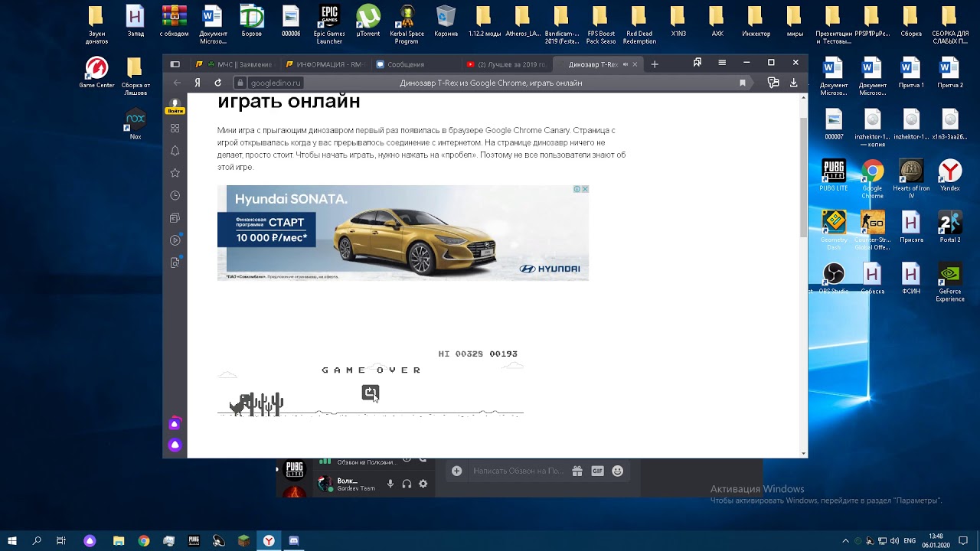Open Kerbal Space Program desktop icon
980x551 pixels.
coord(407,25)
